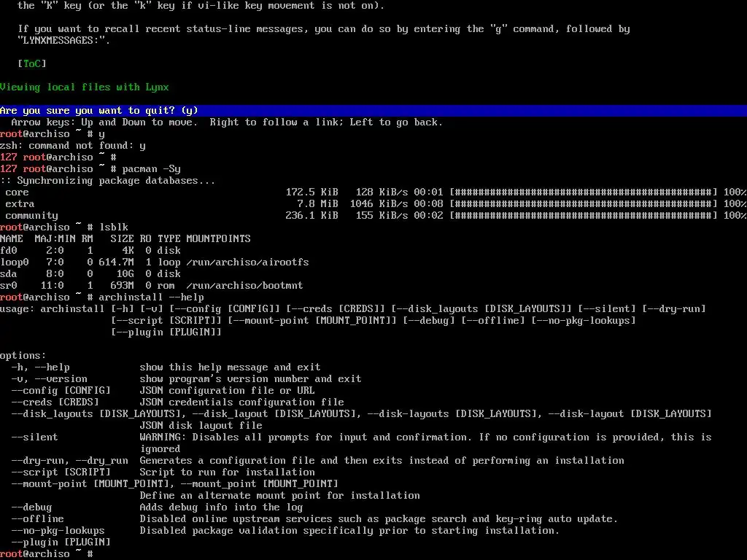The width and height of the screenshot is (747, 560).
Task: Click the 'sr0' device row name
Action: pyautogui.click(x=9, y=286)
